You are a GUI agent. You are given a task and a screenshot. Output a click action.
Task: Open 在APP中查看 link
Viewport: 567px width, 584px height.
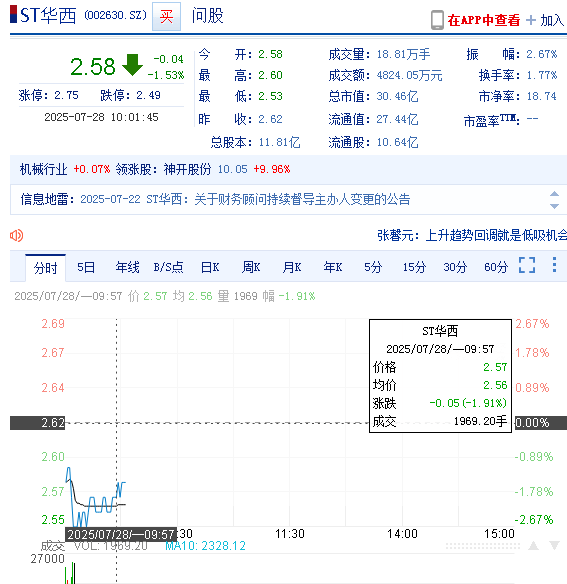tap(484, 20)
